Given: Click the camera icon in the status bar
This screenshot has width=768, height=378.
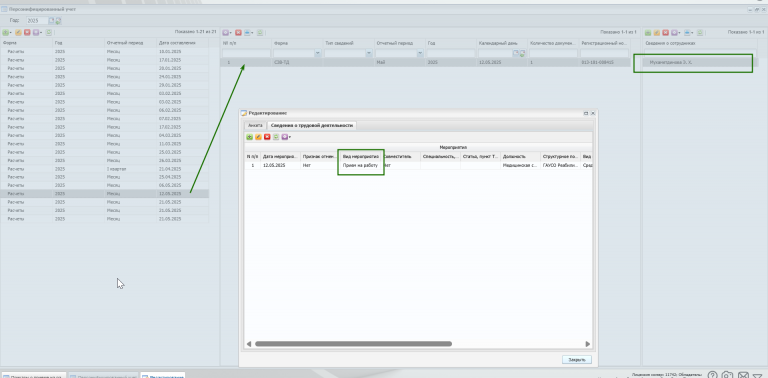Looking at the screenshot, I should pos(728,375).
